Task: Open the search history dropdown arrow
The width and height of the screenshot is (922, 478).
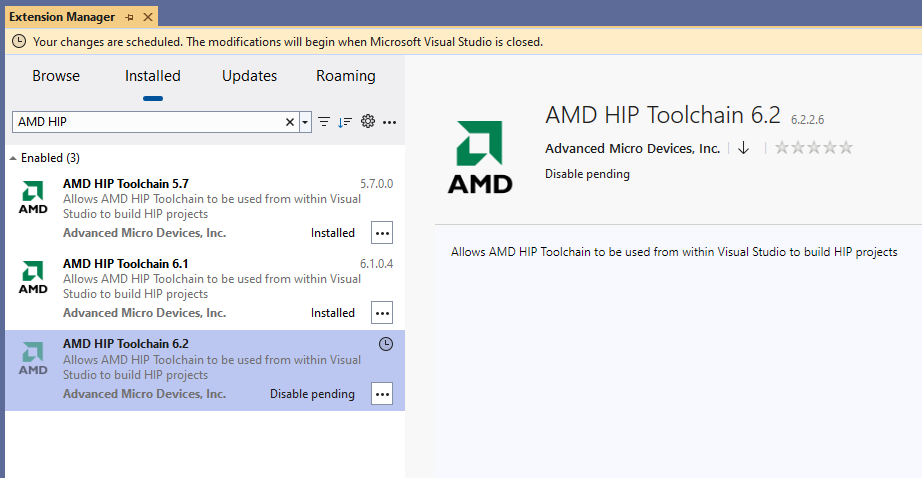Action: coord(305,122)
